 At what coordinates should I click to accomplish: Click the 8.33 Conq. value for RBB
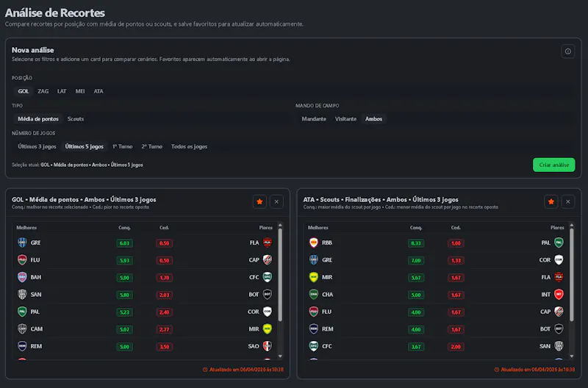415,243
